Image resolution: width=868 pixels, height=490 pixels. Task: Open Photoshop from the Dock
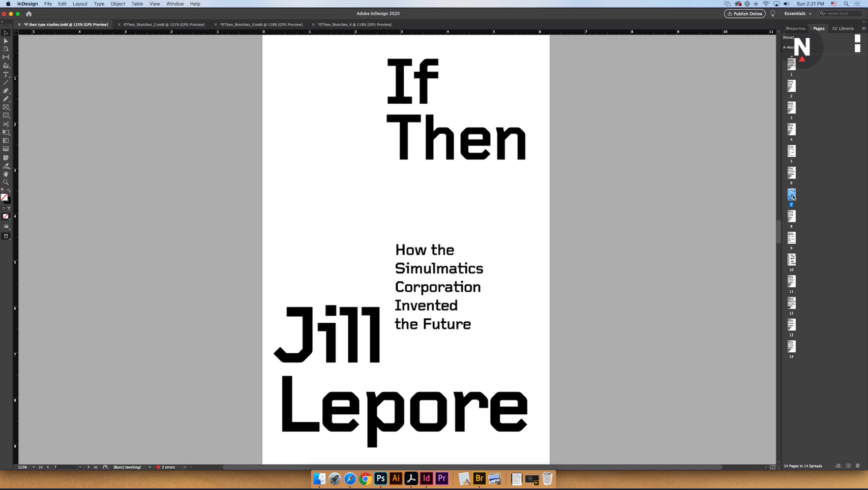[x=380, y=478]
